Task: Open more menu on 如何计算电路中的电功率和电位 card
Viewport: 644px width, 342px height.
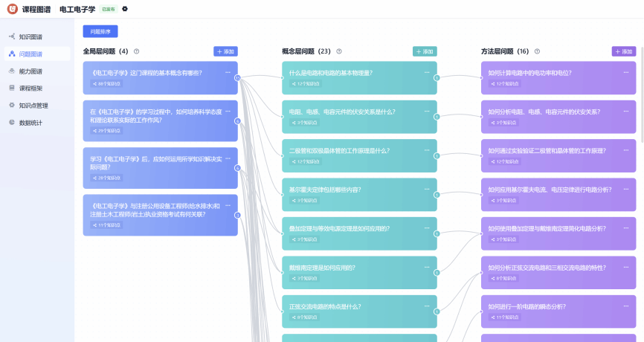Action: (626, 72)
